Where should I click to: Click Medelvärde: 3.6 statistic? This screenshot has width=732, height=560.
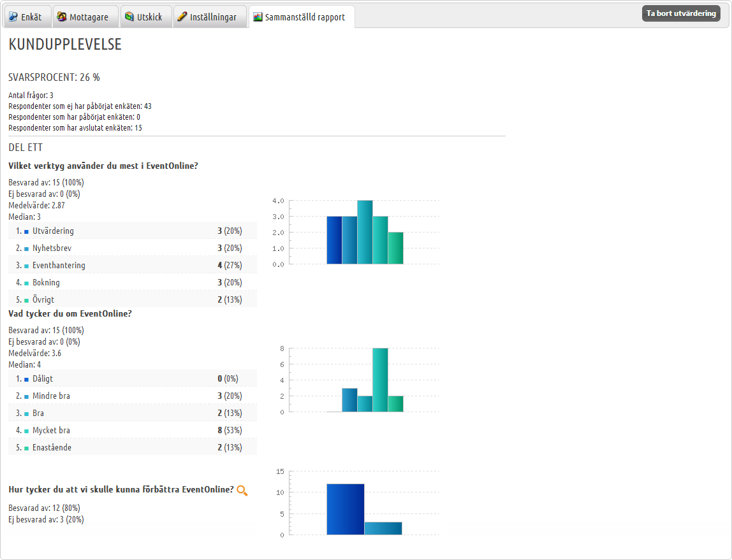(x=34, y=353)
